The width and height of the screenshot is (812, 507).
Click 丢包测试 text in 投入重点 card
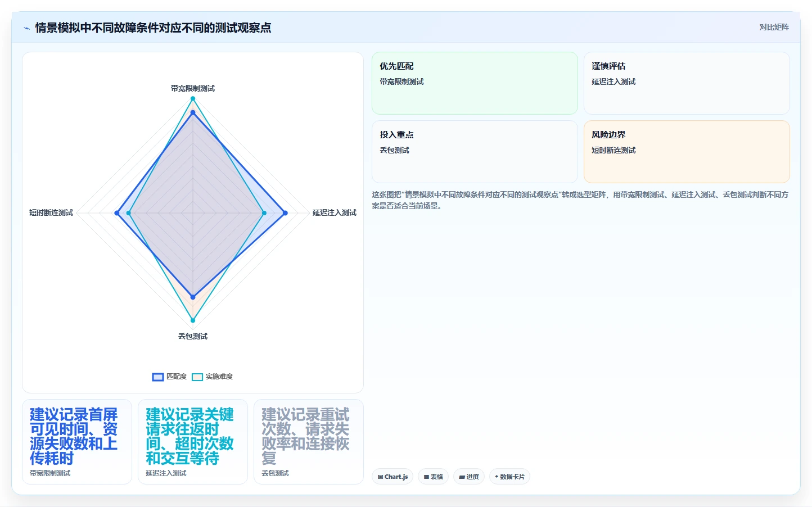click(x=394, y=150)
